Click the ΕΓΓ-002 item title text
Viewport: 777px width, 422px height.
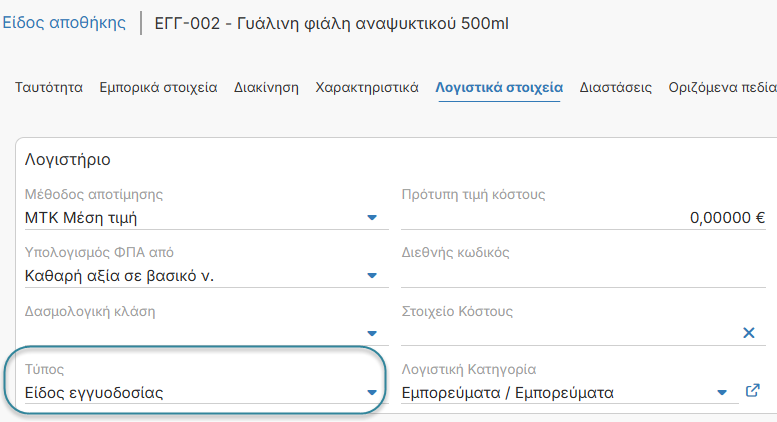332,23
